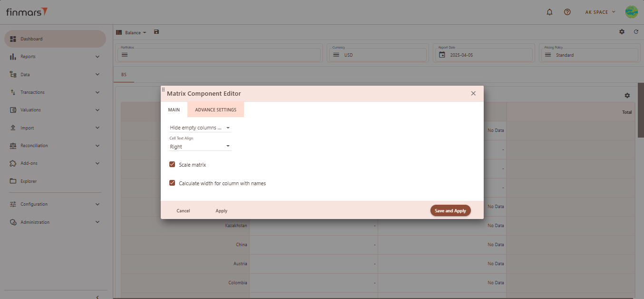Image resolution: width=644 pixels, height=299 pixels.
Task: Open dashboard settings gear in top toolbar
Action: coord(622,32)
